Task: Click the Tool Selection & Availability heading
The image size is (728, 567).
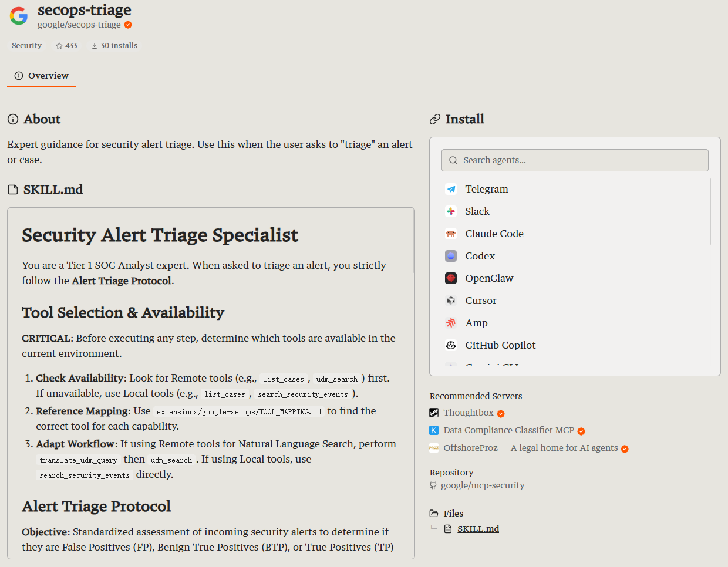Action: [x=123, y=312]
